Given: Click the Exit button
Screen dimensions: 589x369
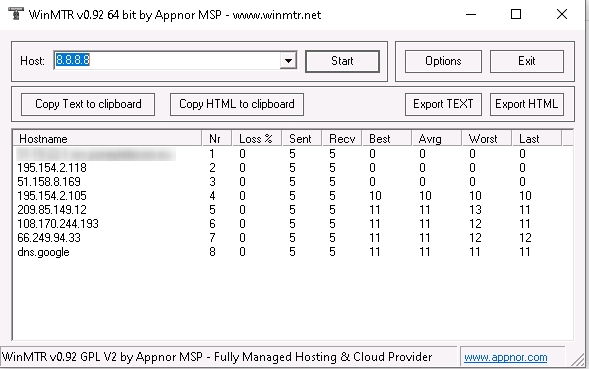Looking at the screenshot, I should click(527, 61).
